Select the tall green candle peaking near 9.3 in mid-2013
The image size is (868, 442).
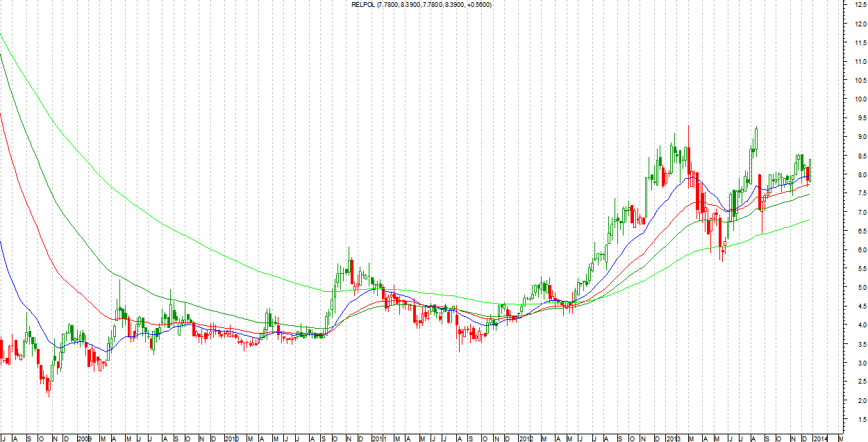pyautogui.click(x=755, y=139)
